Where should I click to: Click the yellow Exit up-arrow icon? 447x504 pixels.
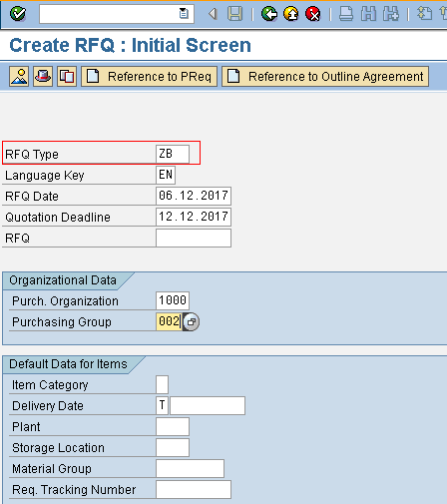click(291, 14)
